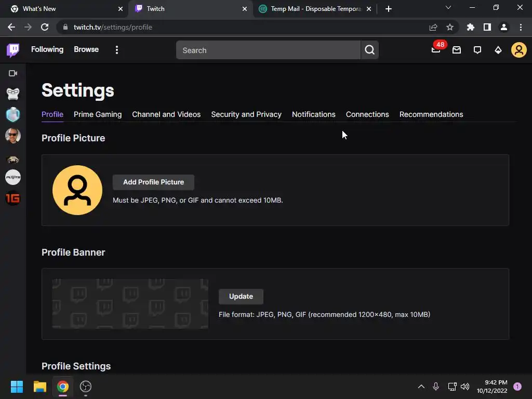Open the Whispers chat bubble icon
This screenshot has height=399, width=532.
(477, 50)
